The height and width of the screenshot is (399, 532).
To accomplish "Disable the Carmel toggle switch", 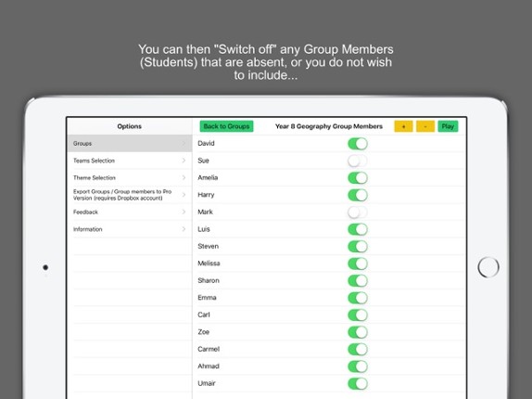I will point(358,350).
